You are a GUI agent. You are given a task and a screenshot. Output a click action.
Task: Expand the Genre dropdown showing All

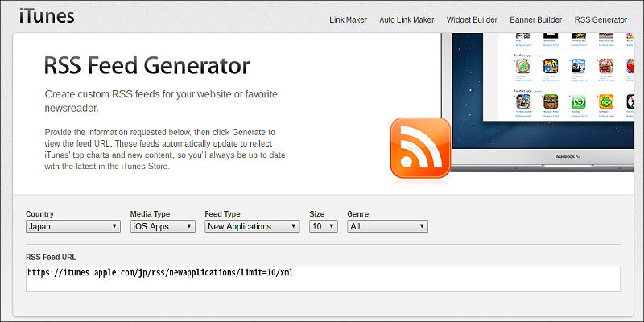(x=388, y=226)
